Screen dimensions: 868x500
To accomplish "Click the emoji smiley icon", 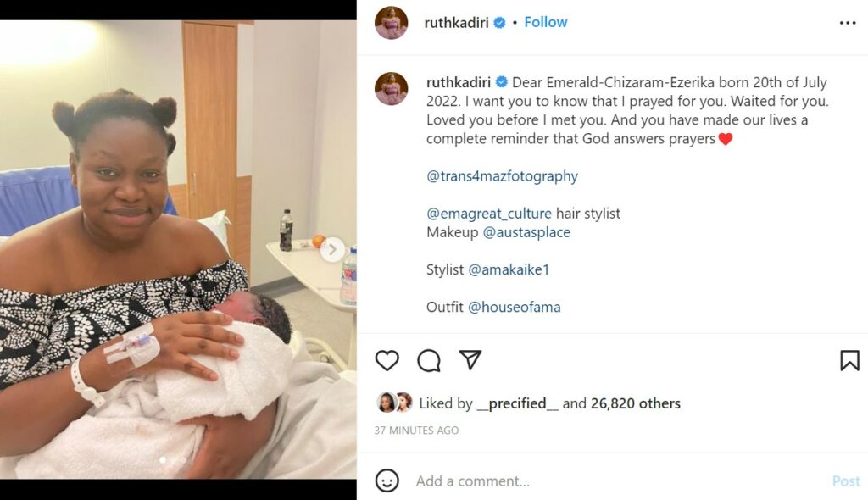I will (x=387, y=481).
